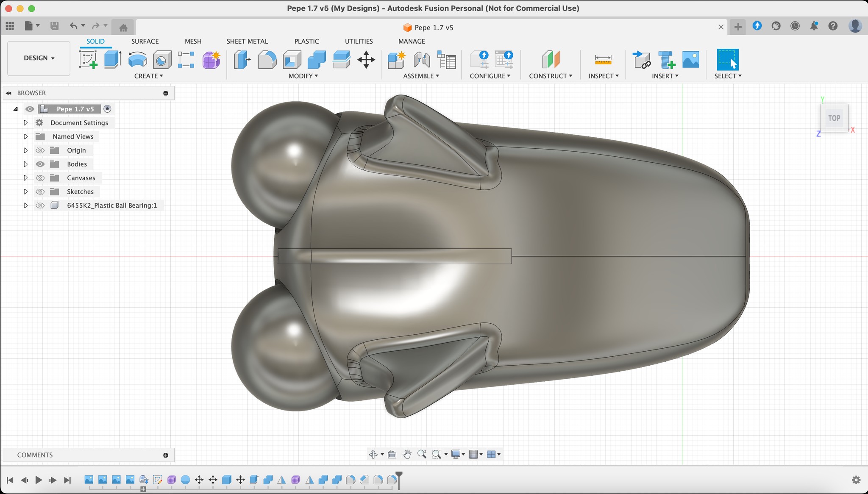Select the Press Pull tool

(x=242, y=59)
